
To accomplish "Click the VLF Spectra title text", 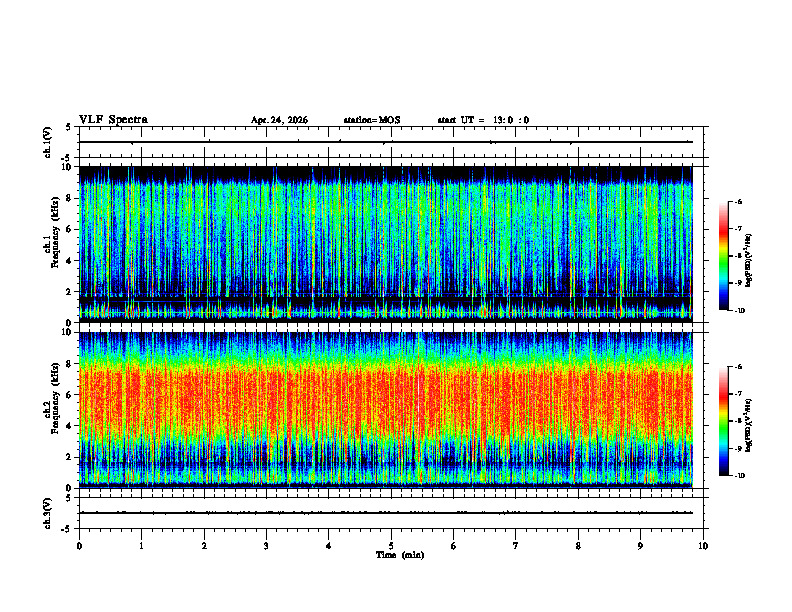I will [113, 120].
